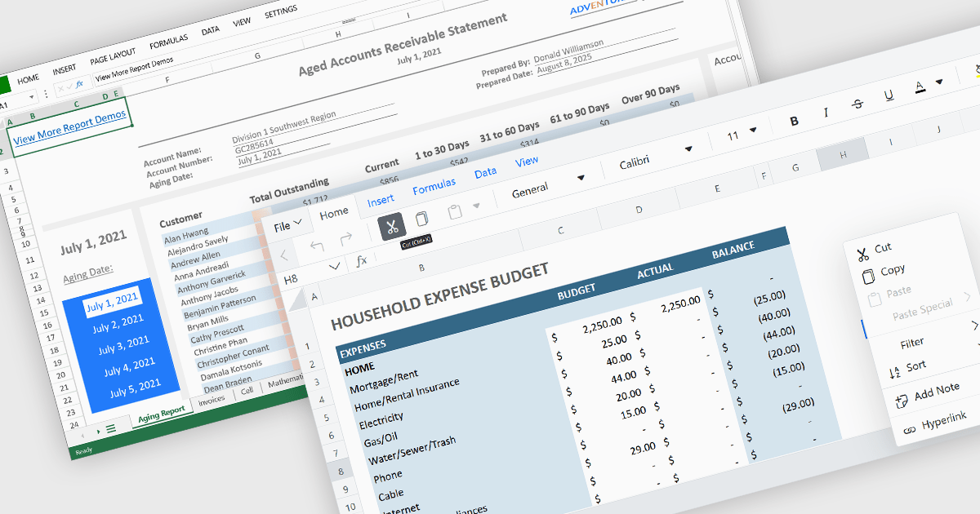Toggle Italic formatting
The width and height of the screenshot is (980, 514).
(826, 113)
